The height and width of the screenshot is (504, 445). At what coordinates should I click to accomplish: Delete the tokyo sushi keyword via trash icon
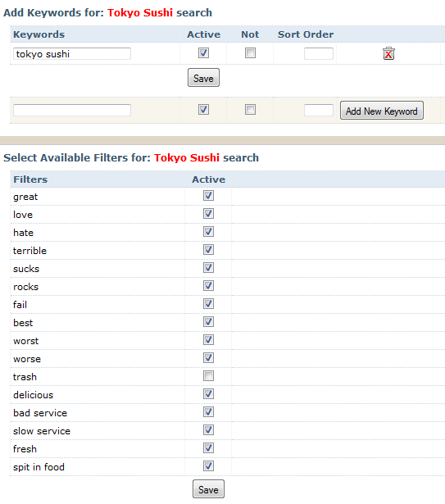pos(388,53)
